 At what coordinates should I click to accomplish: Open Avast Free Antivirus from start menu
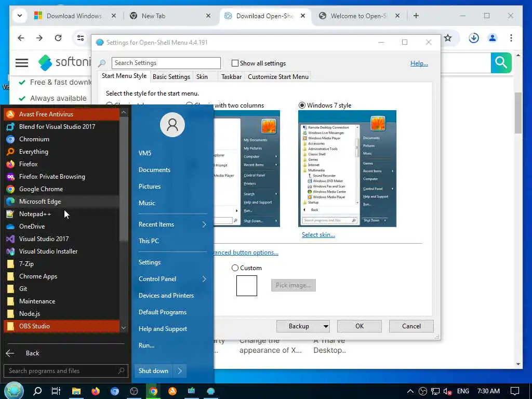click(x=61, y=114)
